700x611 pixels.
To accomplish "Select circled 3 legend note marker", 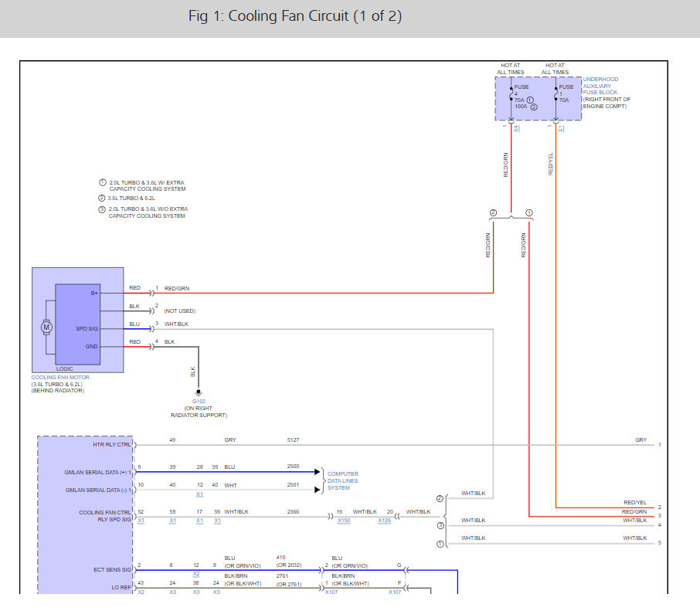I will 102,209.
